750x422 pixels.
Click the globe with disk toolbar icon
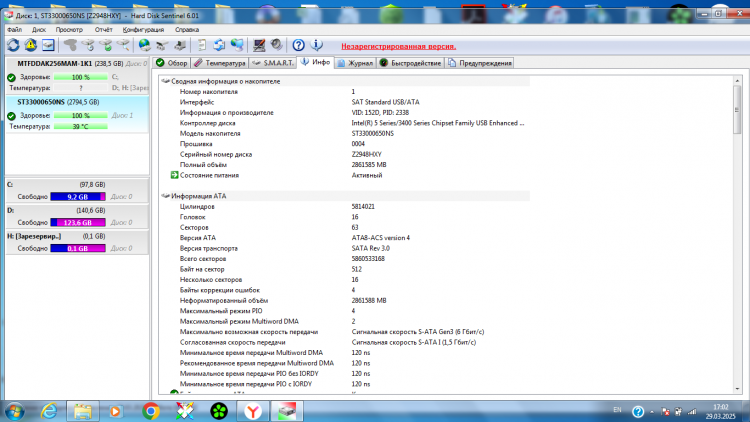click(144, 45)
